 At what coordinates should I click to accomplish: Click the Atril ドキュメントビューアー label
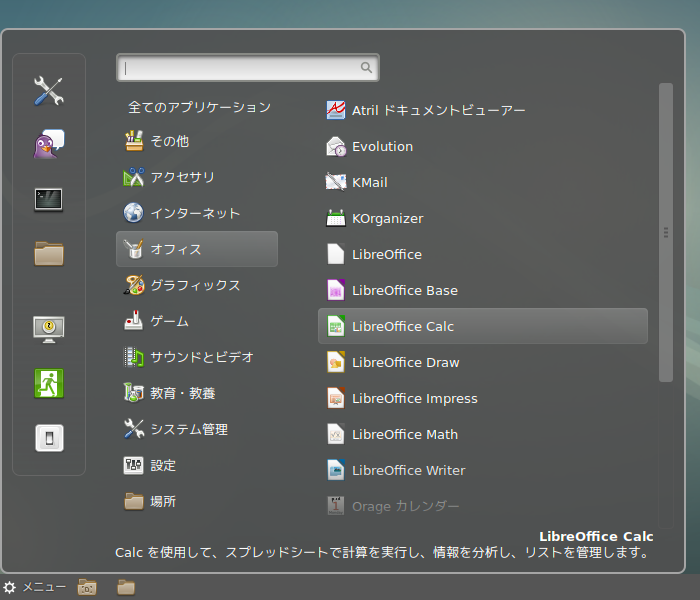[x=438, y=110]
